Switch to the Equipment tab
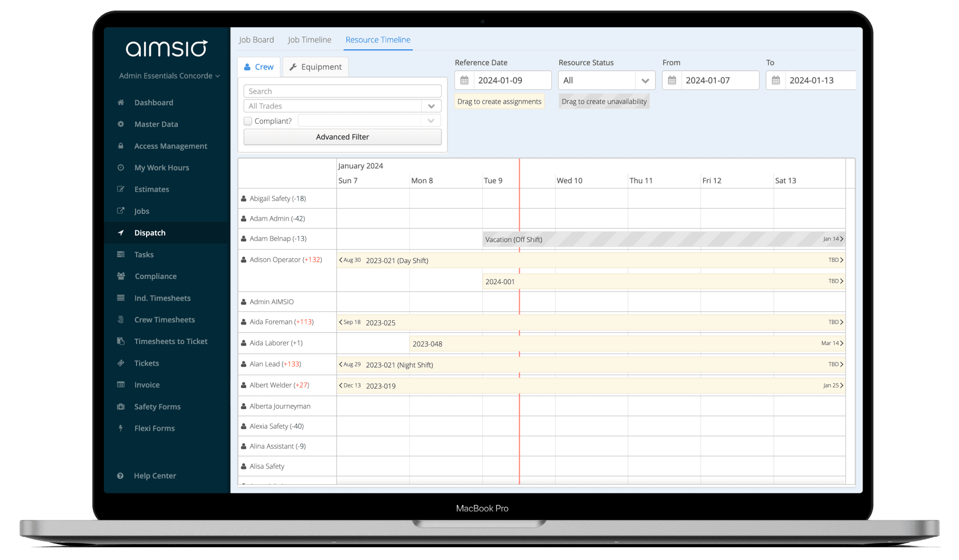 pyautogui.click(x=315, y=67)
